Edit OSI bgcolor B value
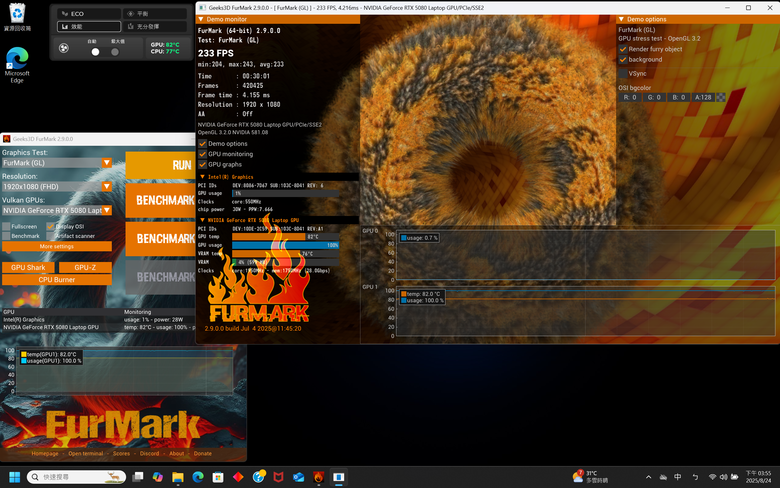Image resolution: width=780 pixels, height=488 pixels. tap(679, 98)
